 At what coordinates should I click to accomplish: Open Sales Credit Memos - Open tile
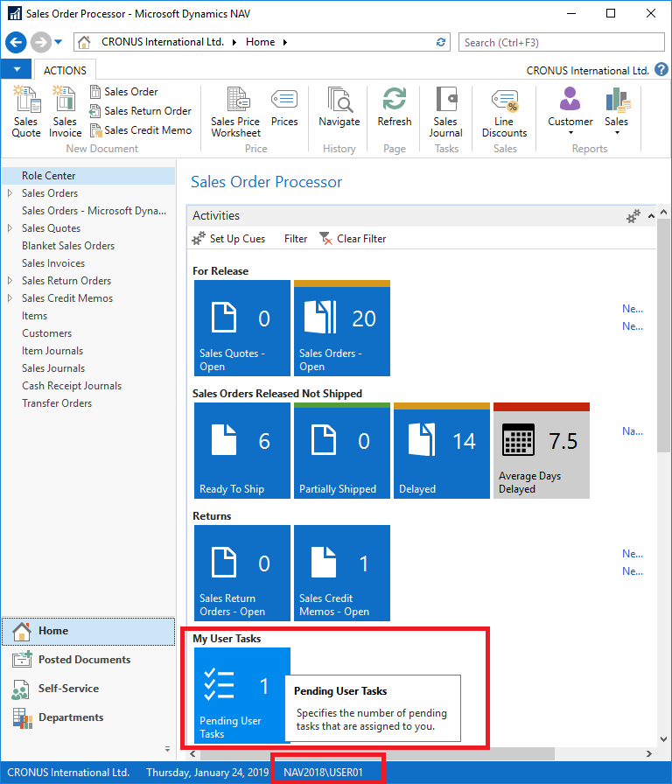[342, 573]
